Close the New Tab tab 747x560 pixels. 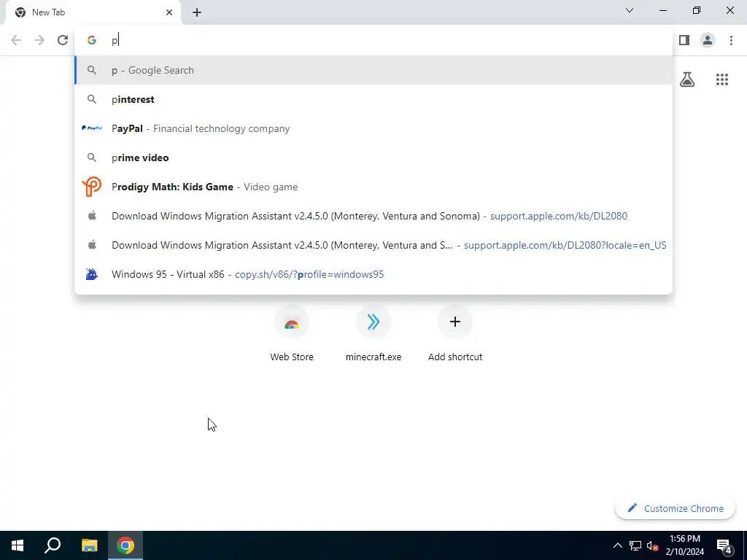(x=169, y=12)
